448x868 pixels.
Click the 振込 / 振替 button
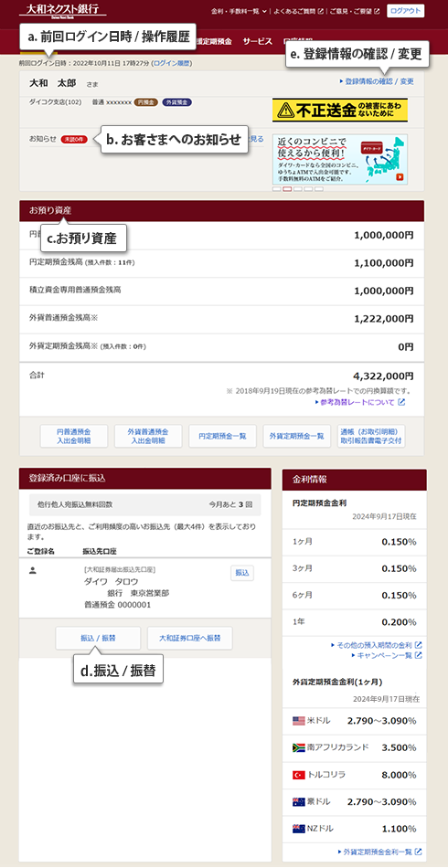[98, 638]
